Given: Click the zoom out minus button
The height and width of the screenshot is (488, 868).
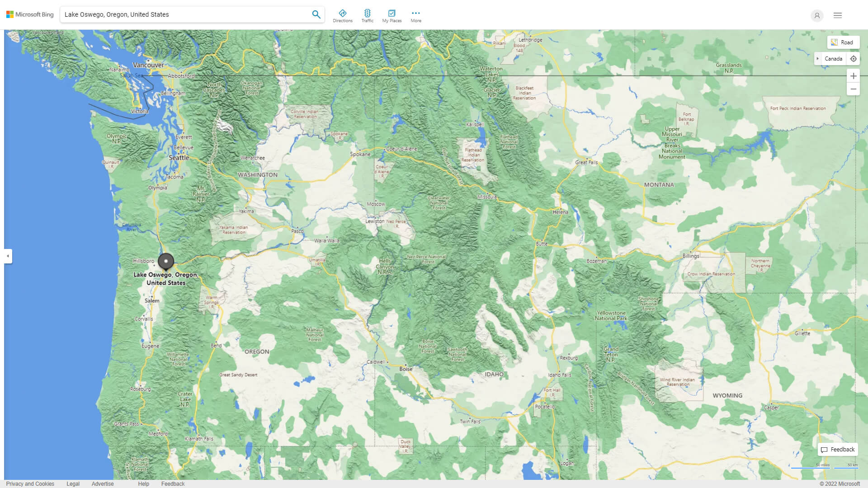Looking at the screenshot, I should pos(854,89).
